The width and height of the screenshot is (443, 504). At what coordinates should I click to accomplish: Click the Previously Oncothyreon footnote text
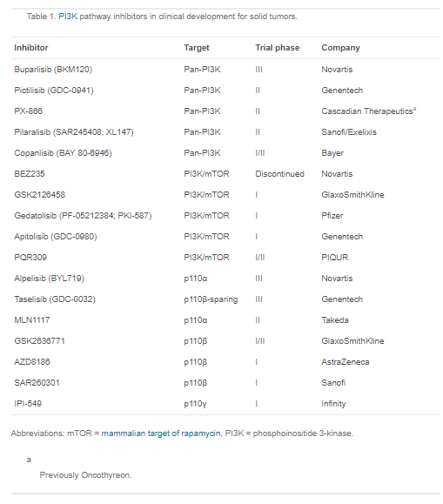pos(85,475)
